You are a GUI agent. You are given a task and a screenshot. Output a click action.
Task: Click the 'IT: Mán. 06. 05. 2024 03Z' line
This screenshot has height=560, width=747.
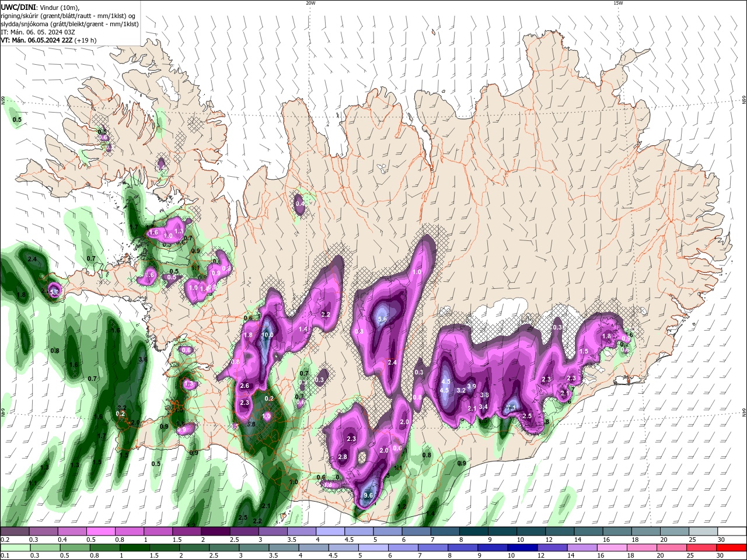pyautogui.click(x=37, y=32)
